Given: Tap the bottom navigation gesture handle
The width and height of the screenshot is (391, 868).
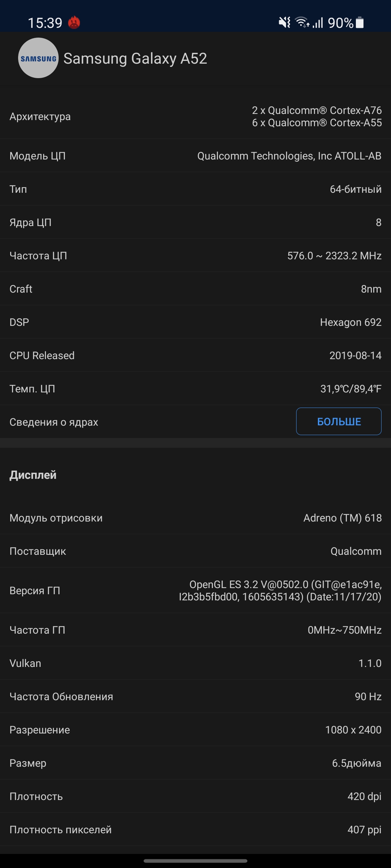Looking at the screenshot, I should click(195, 861).
